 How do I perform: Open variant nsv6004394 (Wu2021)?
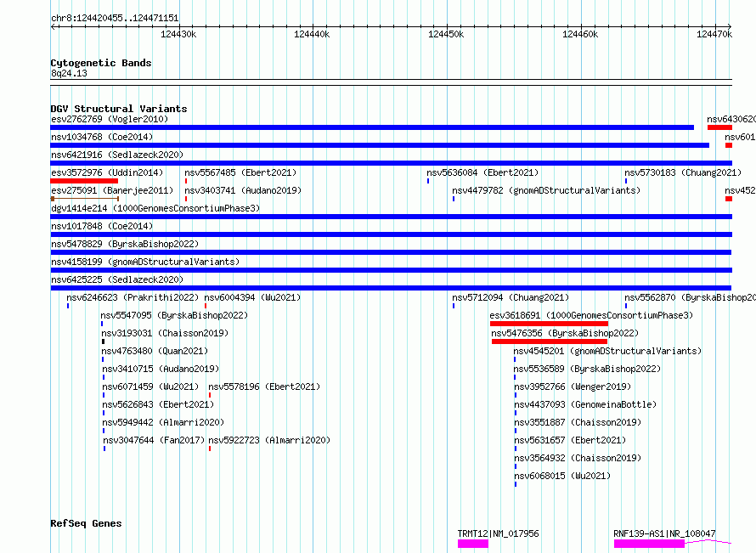pyautogui.click(x=252, y=297)
